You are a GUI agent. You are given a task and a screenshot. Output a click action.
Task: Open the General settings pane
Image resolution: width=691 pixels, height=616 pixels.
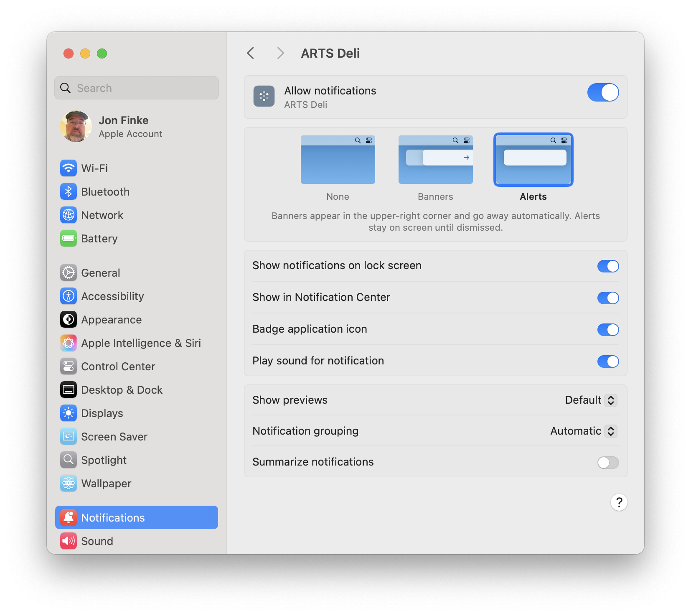[137, 273]
